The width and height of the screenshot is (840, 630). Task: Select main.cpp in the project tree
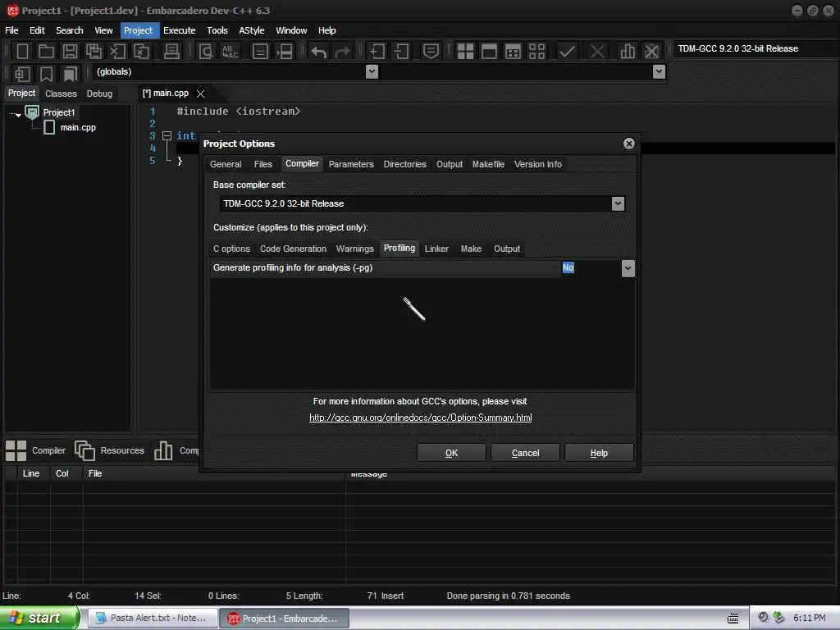coord(78,127)
